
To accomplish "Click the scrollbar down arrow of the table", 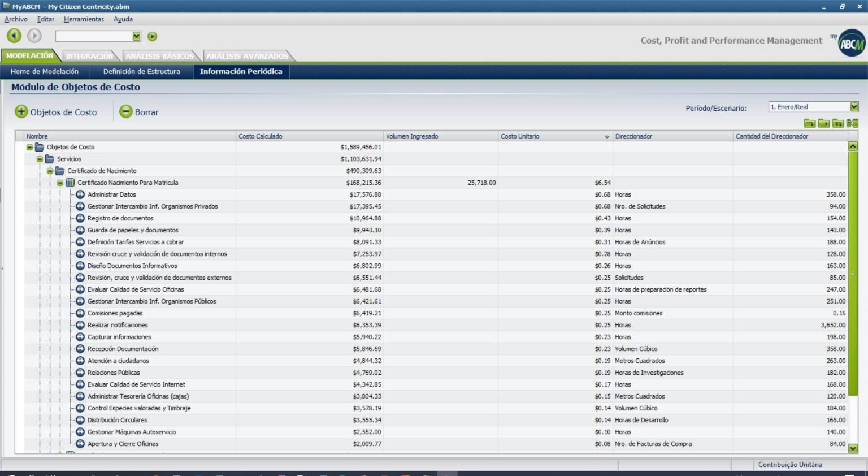I will pyautogui.click(x=853, y=448).
